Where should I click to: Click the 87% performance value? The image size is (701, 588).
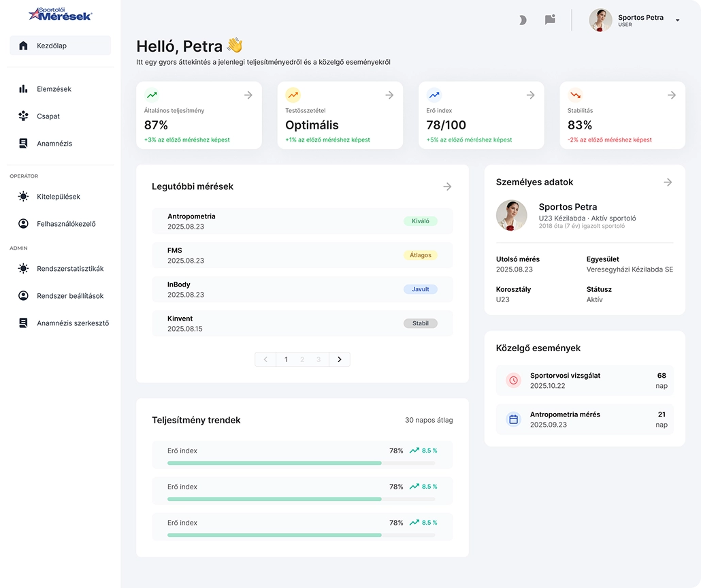point(156,125)
